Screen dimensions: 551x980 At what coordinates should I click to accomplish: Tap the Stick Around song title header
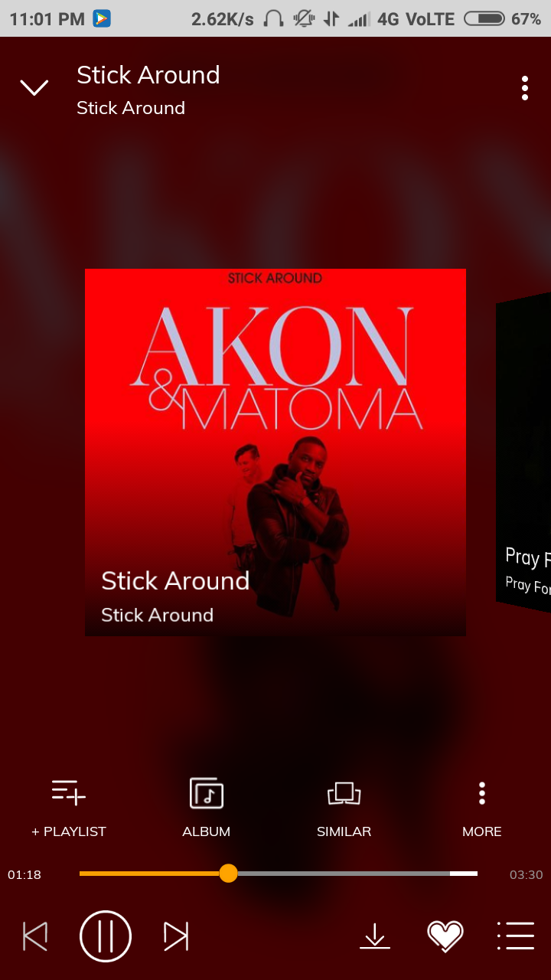coord(148,75)
